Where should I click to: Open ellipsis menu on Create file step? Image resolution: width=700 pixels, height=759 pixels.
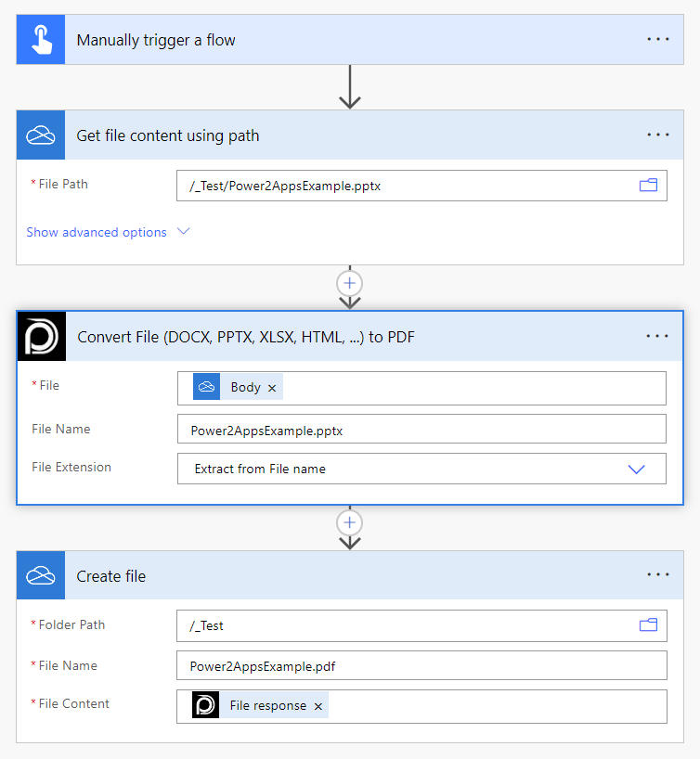pyautogui.click(x=658, y=575)
